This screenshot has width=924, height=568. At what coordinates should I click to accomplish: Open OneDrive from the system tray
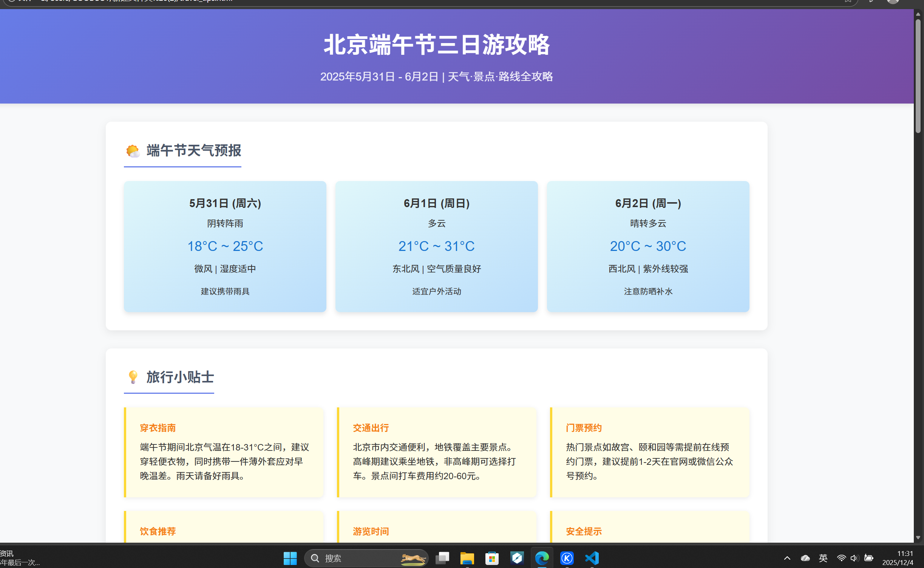tap(805, 558)
